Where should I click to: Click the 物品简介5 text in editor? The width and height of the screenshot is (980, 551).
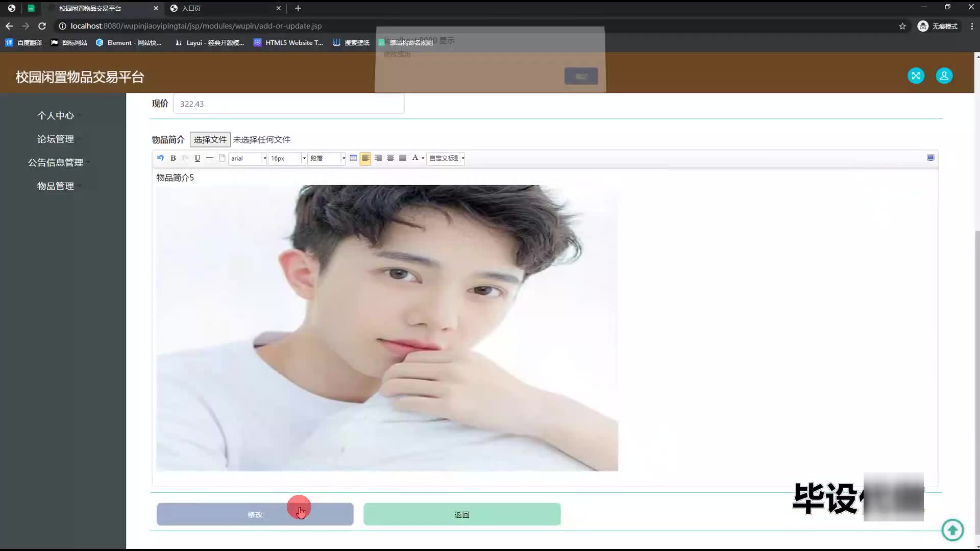175,178
